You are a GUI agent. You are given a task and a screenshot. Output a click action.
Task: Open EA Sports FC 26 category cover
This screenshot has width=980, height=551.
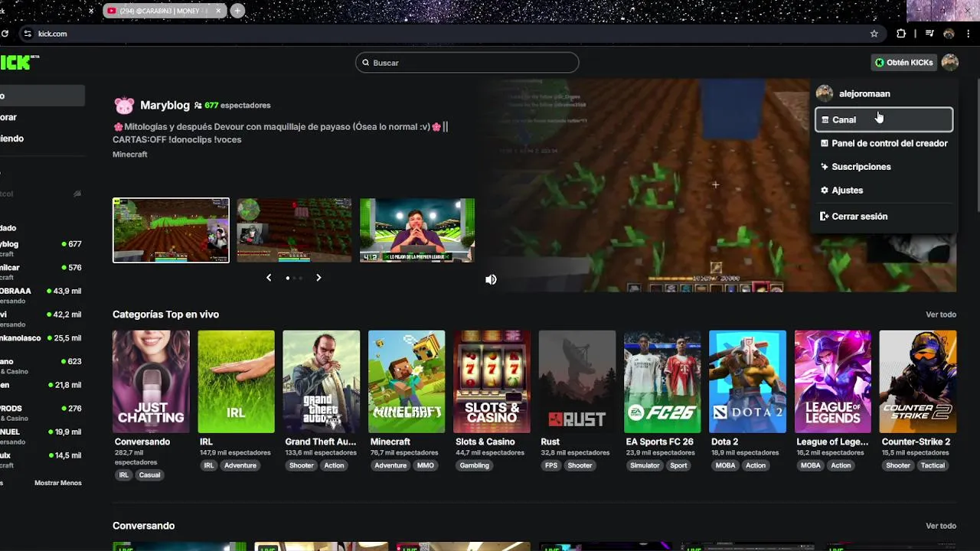[x=662, y=382]
